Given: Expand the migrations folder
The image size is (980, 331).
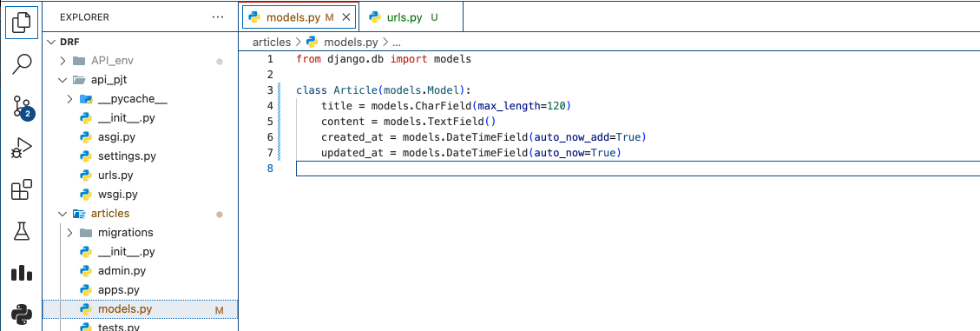Looking at the screenshot, I should 69,233.
